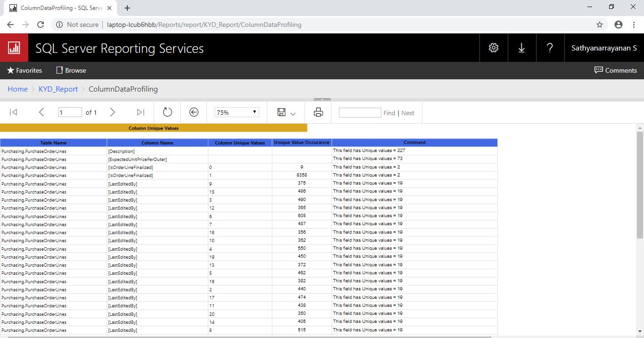The width and height of the screenshot is (644, 338).
Task: Click occurrence value 8358
Action: 302,175
